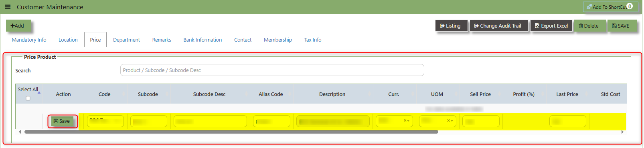Viewport: 644px width, 148px height.
Task: Click the horizontal scrollbar of price grid
Action: [231, 132]
